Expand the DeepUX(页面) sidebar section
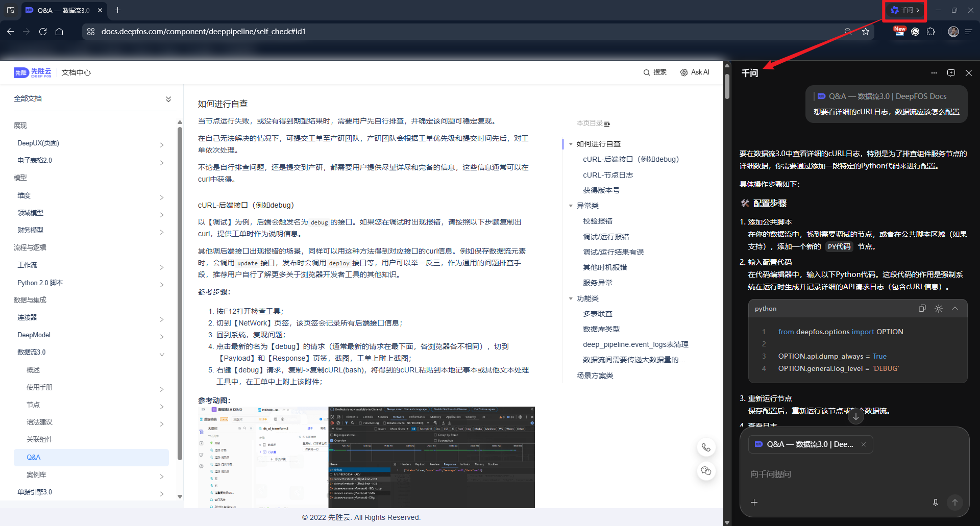The height and width of the screenshot is (526, 980). (x=161, y=145)
